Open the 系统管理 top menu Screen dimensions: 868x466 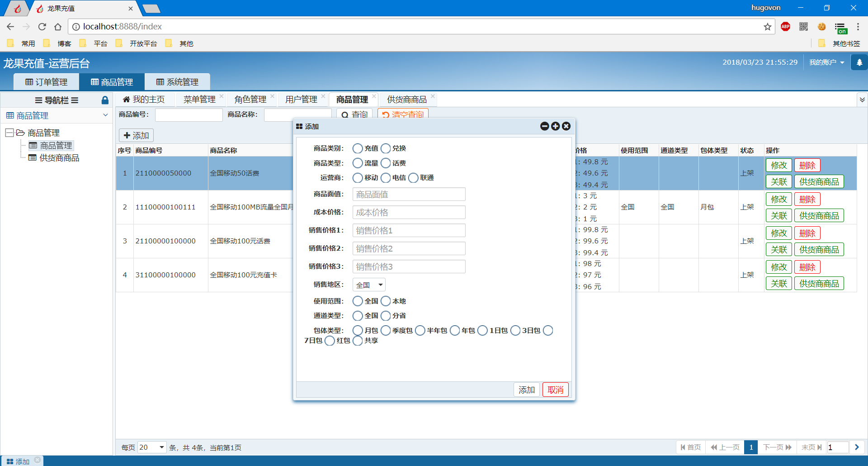pyautogui.click(x=177, y=82)
